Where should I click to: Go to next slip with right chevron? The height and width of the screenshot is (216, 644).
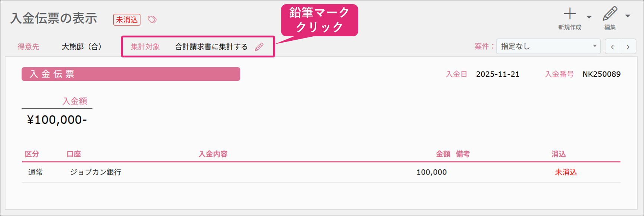[x=628, y=47]
